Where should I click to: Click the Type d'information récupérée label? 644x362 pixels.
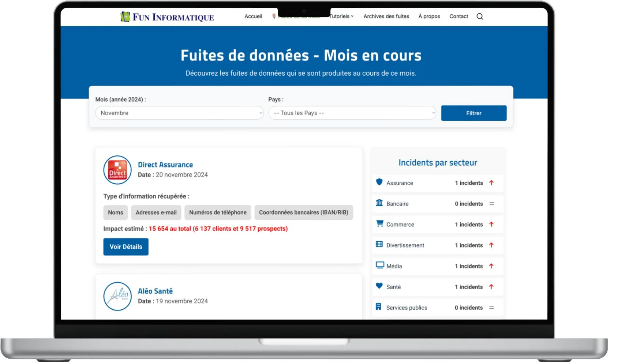[146, 196]
